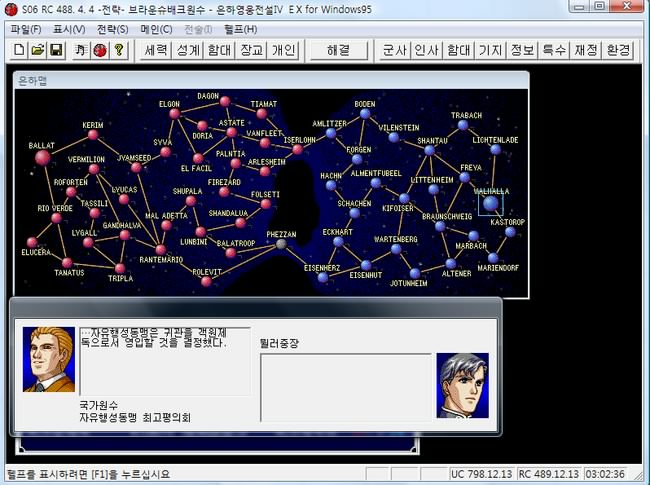The width and height of the screenshot is (650, 485).
Task: Select the ALTENER star system
Action: (x=451, y=264)
